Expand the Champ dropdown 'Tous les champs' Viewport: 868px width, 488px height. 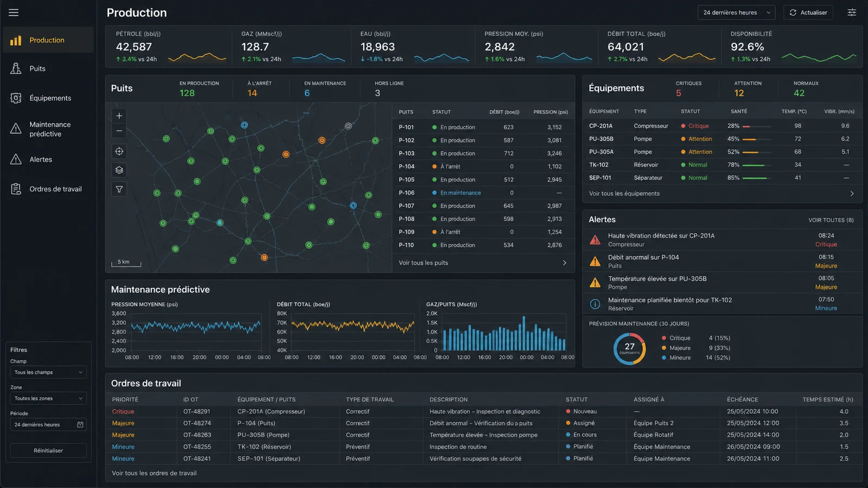(48, 373)
